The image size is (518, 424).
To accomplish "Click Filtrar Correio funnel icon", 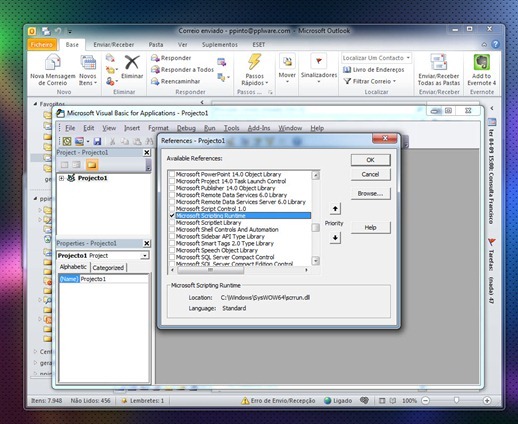I will (x=347, y=81).
